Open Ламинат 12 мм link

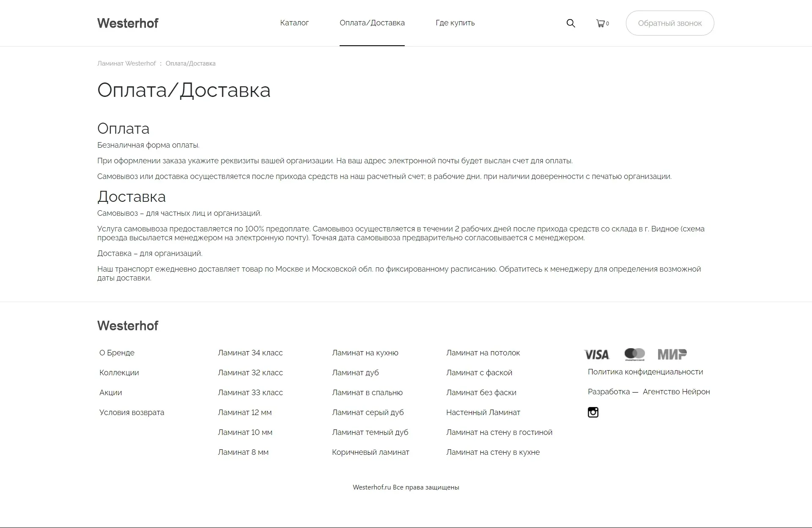pos(244,412)
